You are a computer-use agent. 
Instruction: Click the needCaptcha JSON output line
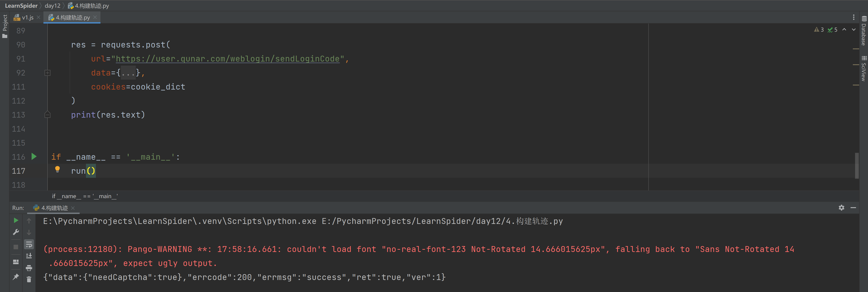[244, 278]
